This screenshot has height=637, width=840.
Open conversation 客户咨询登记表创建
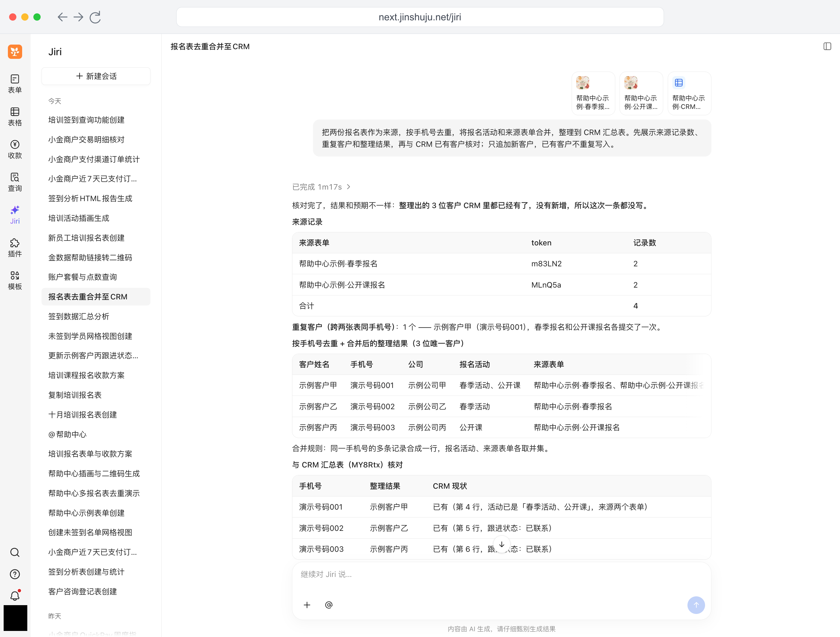coord(96,591)
